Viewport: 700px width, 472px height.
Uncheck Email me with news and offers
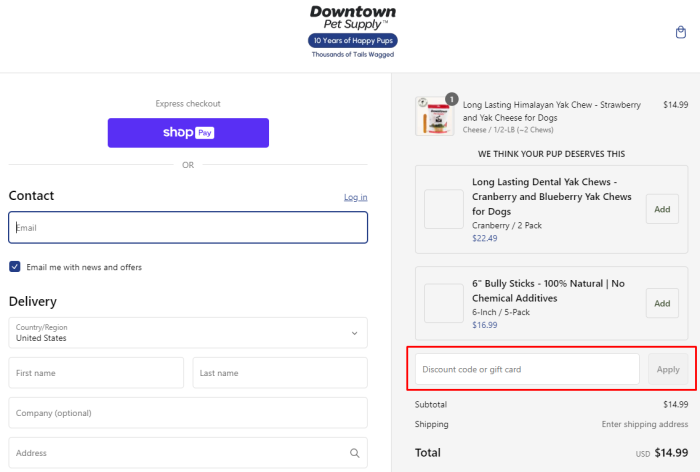[x=15, y=267]
